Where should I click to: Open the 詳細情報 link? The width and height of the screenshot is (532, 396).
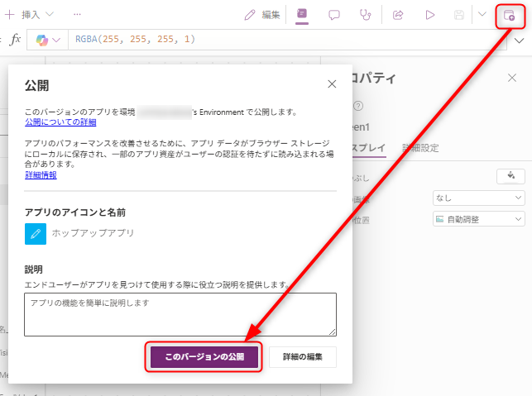pos(41,175)
